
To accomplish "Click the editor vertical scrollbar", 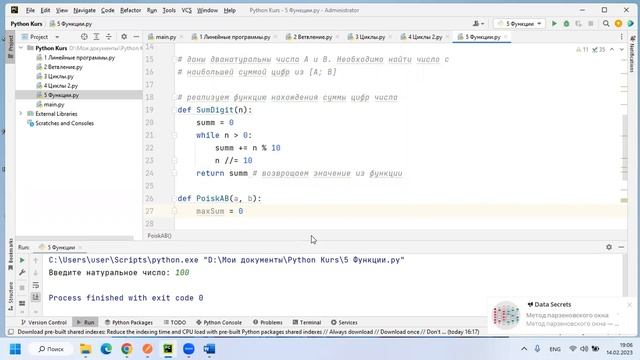I will pos(625,147).
